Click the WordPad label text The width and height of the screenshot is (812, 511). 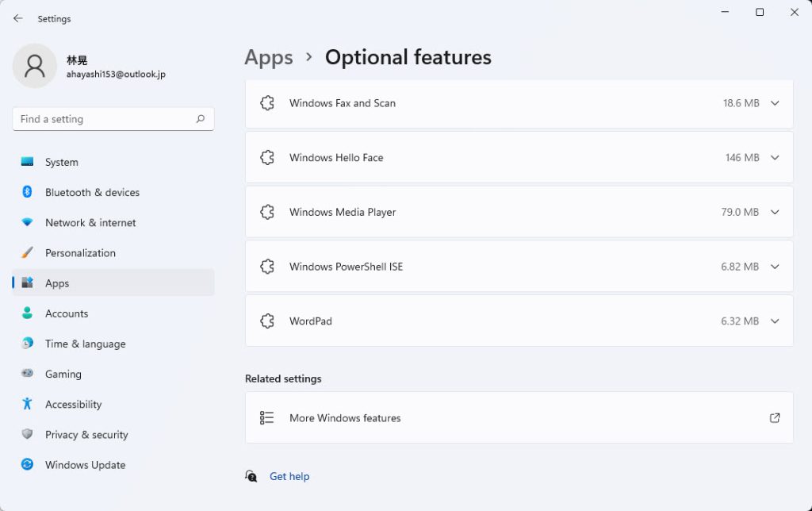pyautogui.click(x=311, y=321)
